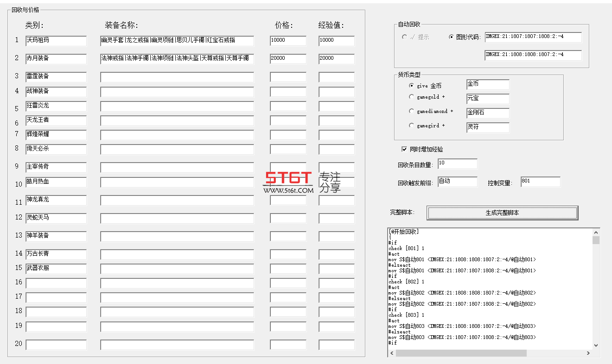Click the first IMGEX graphic code field
The width and height of the screenshot is (612, 364).
click(x=533, y=37)
